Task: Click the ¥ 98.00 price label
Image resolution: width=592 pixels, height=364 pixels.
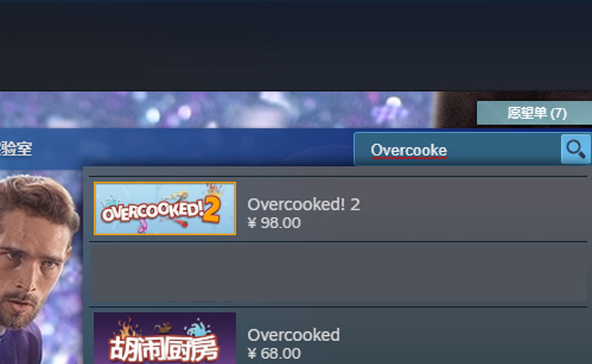Action: coord(274,223)
